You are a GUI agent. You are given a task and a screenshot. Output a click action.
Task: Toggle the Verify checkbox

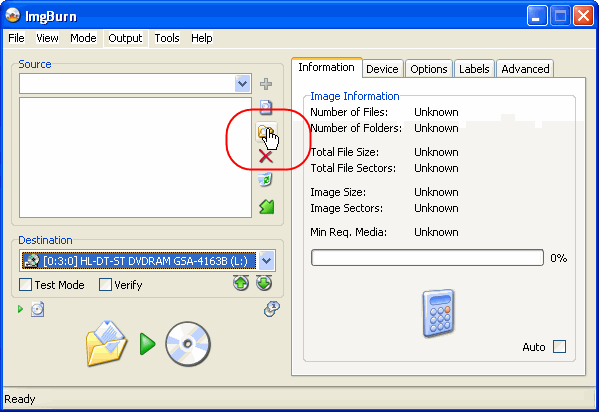(x=105, y=285)
